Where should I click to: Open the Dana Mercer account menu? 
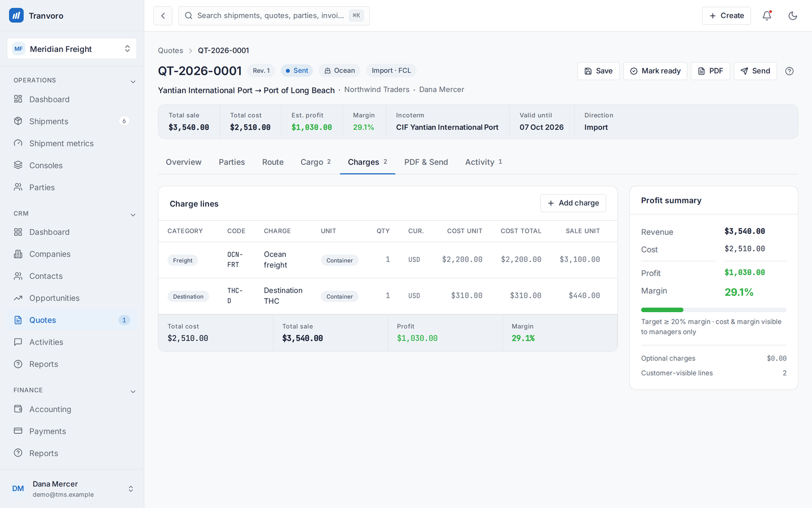pyautogui.click(x=72, y=489)
